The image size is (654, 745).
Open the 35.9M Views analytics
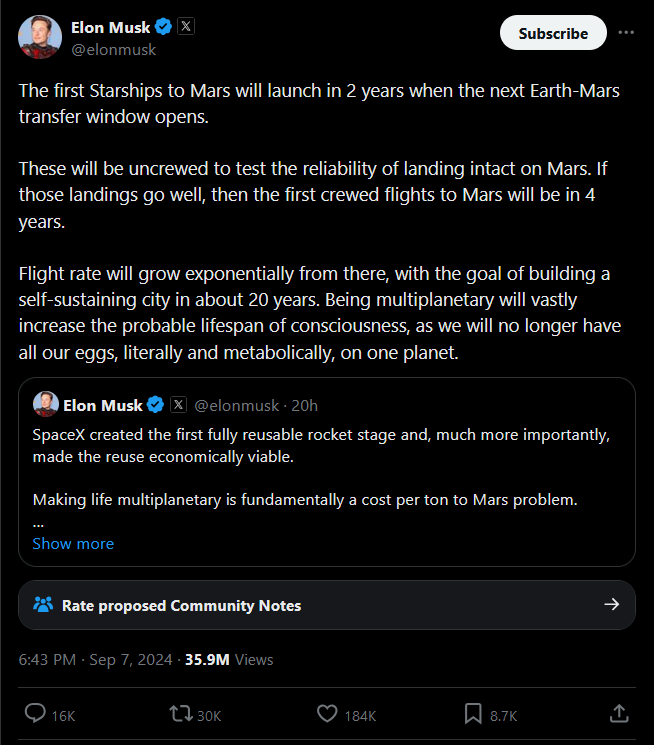click(229, 659)
